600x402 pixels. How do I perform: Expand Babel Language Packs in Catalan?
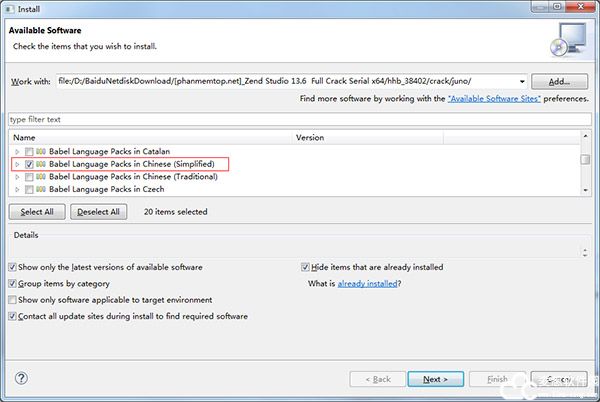tap(17, 151)
